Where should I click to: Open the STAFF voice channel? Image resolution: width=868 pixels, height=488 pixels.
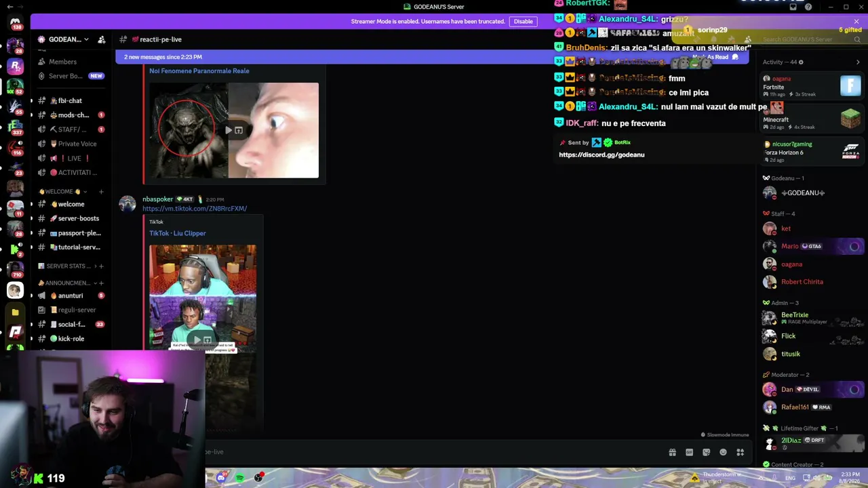coord(71,129)
